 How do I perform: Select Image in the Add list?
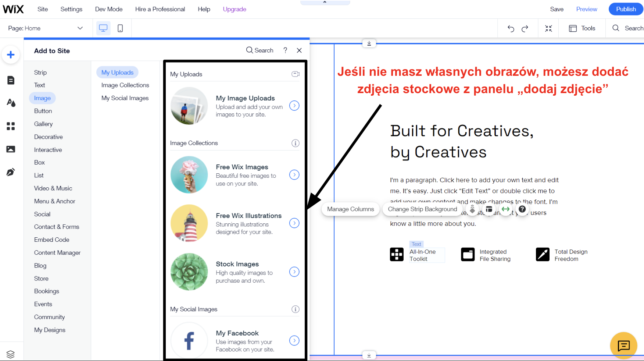tap(42, 98)
